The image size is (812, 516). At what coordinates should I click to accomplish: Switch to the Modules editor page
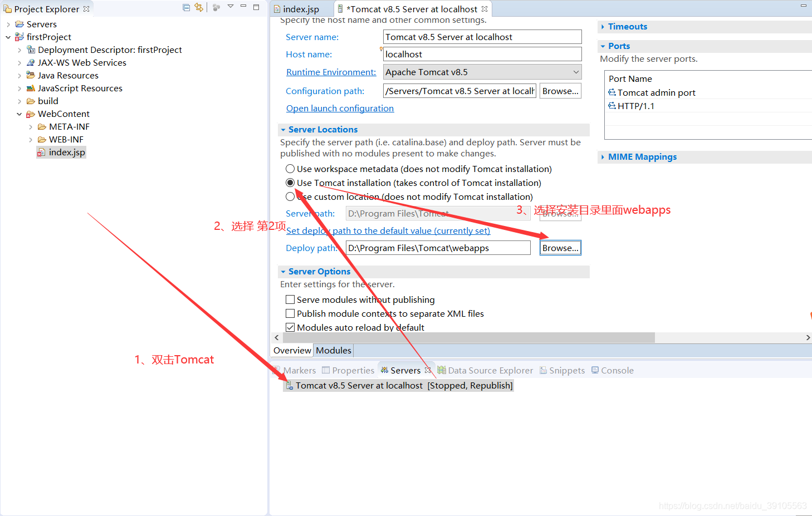334,350
